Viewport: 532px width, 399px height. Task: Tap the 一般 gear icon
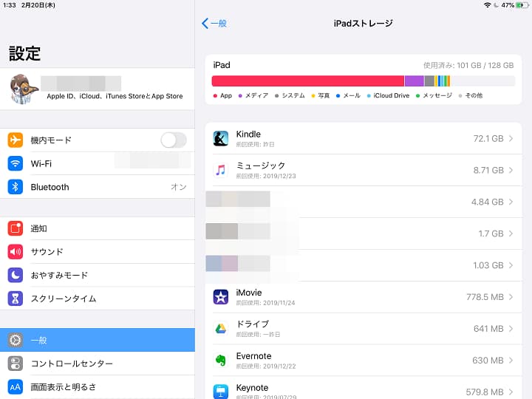coord(16,340)
